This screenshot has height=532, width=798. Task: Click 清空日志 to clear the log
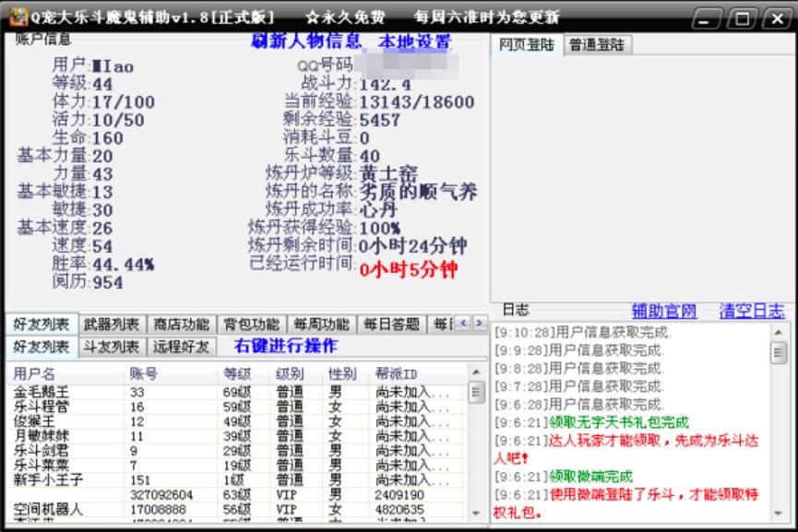coord(752,311)
